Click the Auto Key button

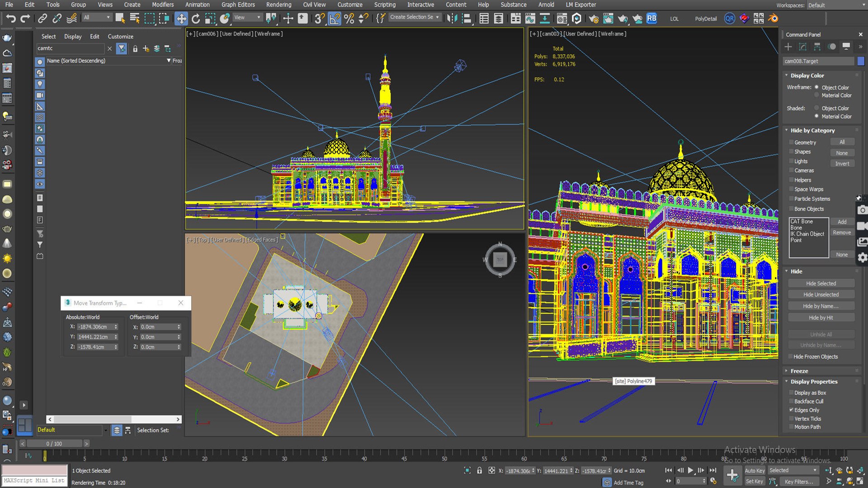(755, 470)
